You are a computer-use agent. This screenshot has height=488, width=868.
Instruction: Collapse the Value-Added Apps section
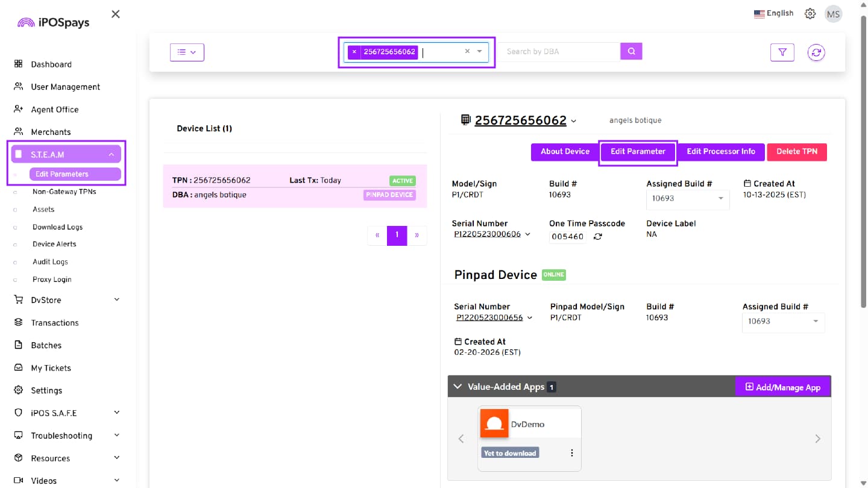click(x=458, y=387)
